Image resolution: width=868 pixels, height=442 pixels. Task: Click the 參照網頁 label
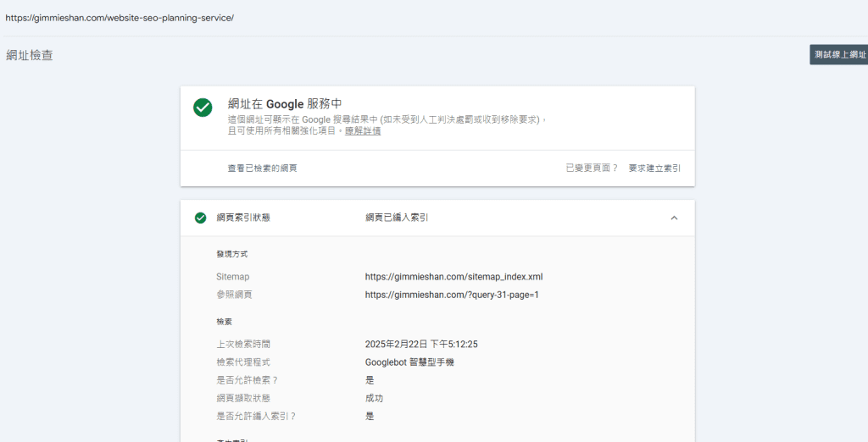(x=234, y=295)
